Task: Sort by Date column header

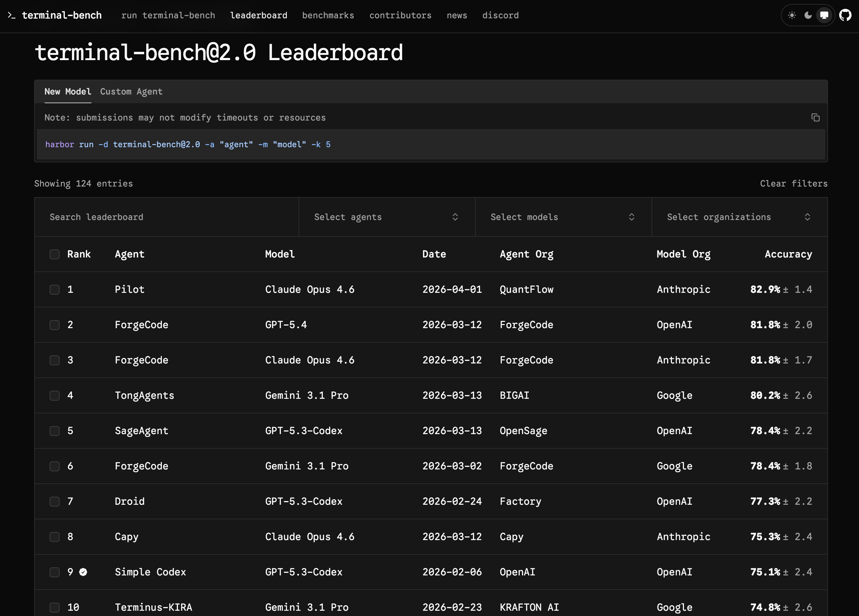Action: click(x=434, y=254)
